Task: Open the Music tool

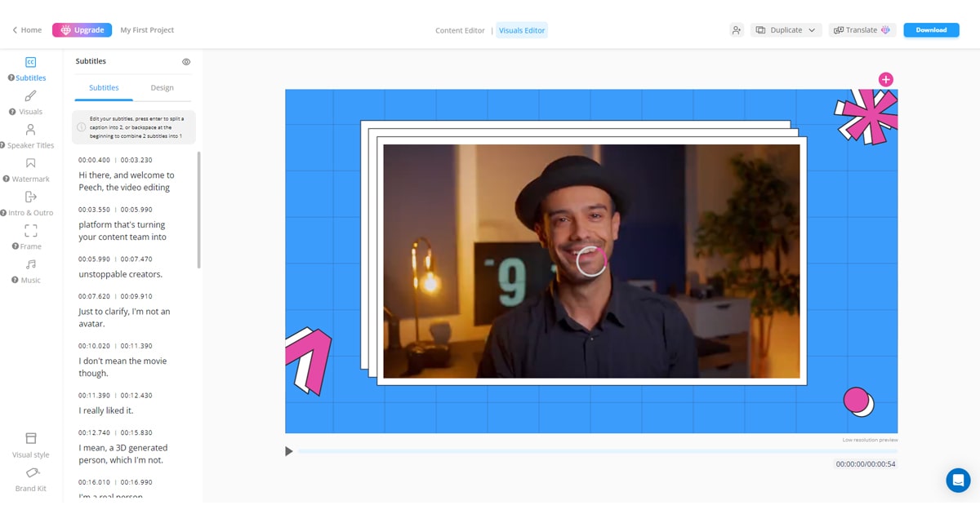Action: [x=30, y=265]
